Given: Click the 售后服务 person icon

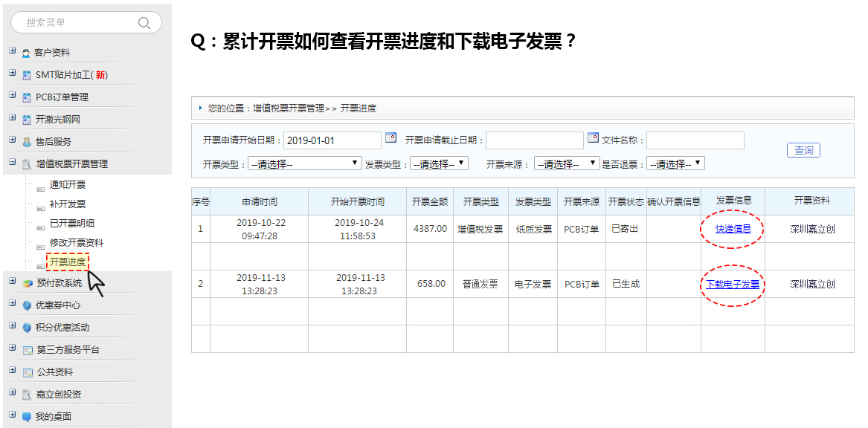Looking at the screenshot, I should pos(27,142).
